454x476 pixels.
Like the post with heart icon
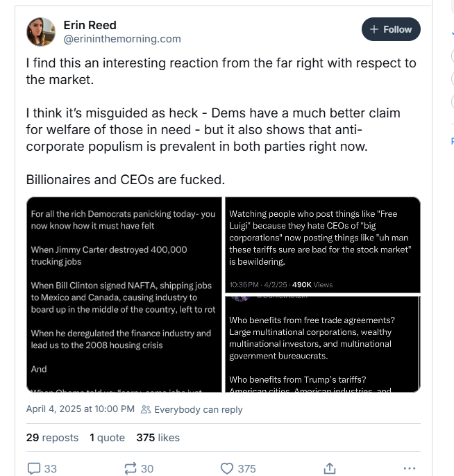(x=226, y=468)
